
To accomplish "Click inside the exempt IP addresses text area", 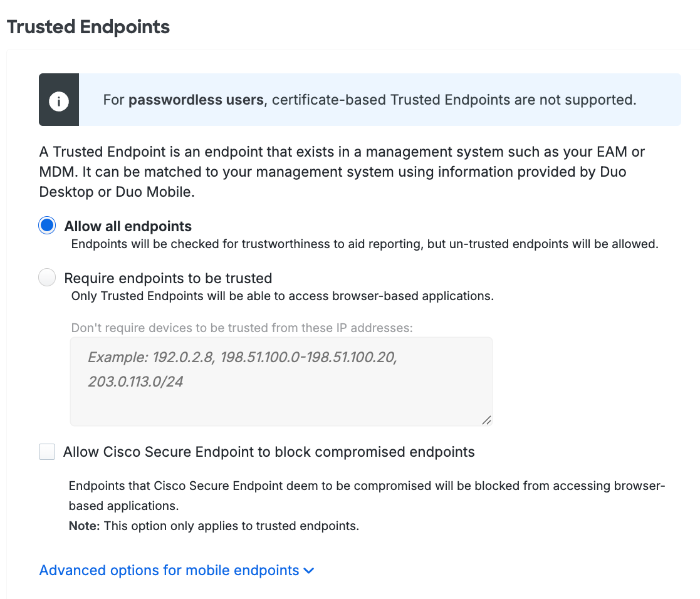I will tap(281, 381).
